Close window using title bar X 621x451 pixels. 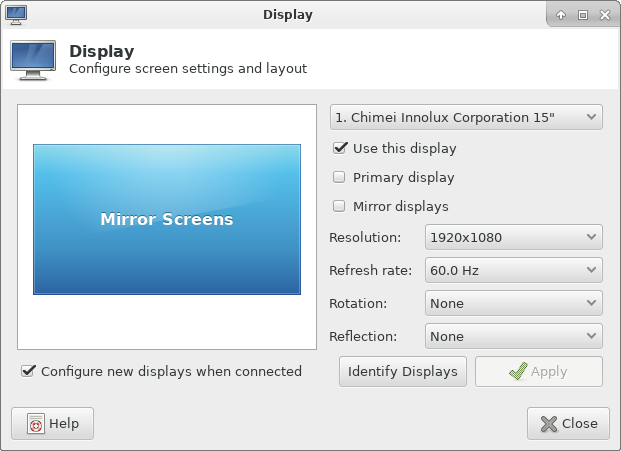pos(604,15)
